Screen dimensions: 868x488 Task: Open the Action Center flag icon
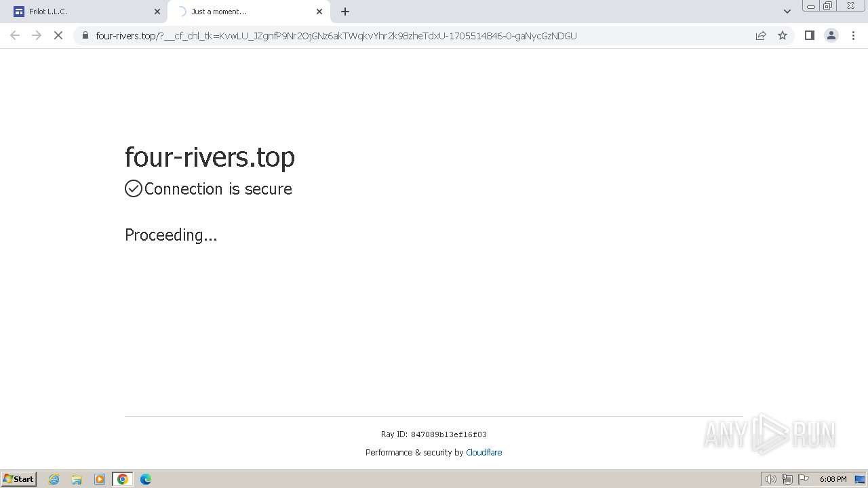coord(804,479)
